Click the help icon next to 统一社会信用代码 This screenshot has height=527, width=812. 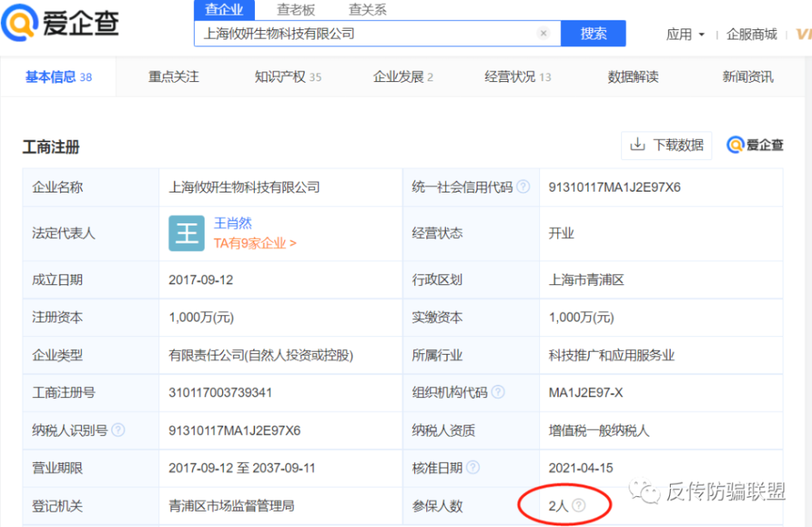tap(524, 187)
